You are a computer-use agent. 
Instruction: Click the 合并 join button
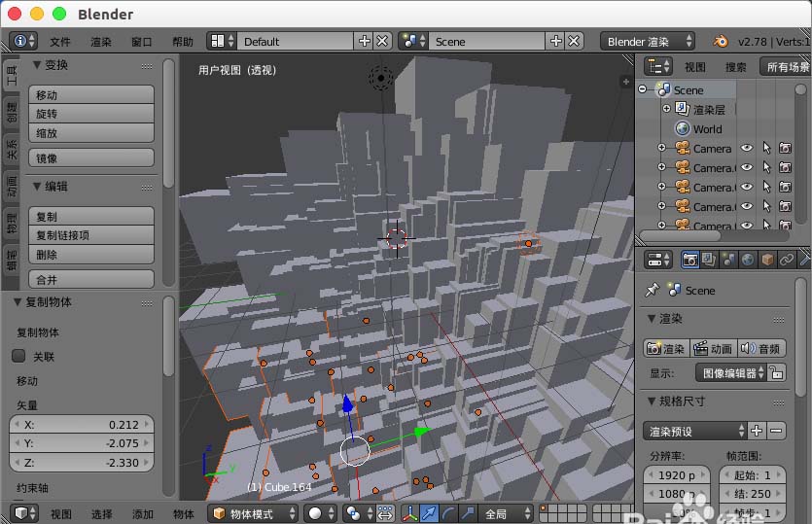tap(91, 280)
